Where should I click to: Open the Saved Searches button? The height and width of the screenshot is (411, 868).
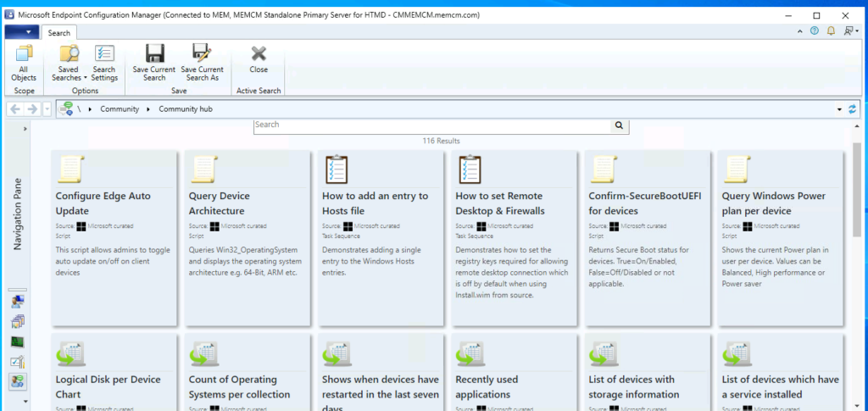tap(70, 63)
